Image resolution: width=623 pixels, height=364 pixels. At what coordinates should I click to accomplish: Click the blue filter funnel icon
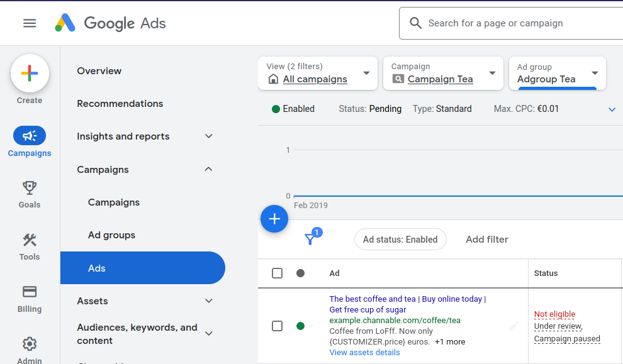(x=310, y=239)
